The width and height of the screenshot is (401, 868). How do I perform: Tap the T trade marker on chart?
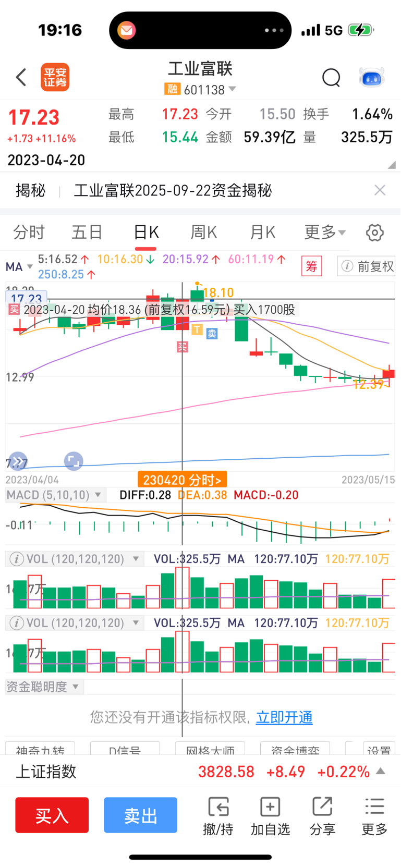click(197, 329)
